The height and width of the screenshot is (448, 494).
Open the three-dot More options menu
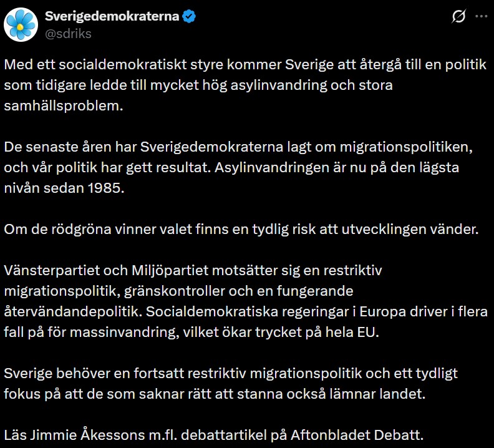click(x=481, y=17)
